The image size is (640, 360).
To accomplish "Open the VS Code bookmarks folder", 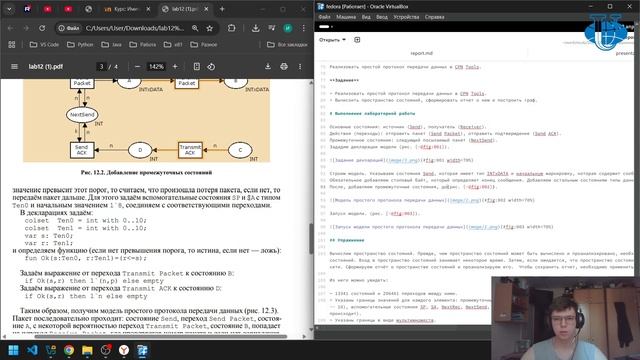I will 44,44.
